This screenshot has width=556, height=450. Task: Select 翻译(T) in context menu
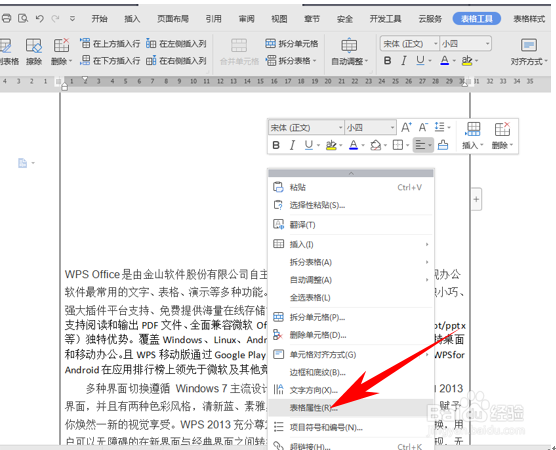click(351, 225)
